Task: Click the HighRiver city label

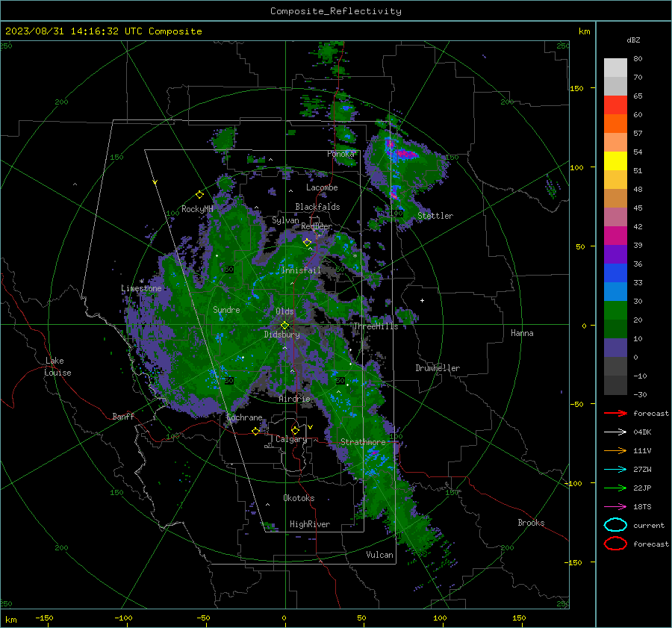Action: click(309, 524)
